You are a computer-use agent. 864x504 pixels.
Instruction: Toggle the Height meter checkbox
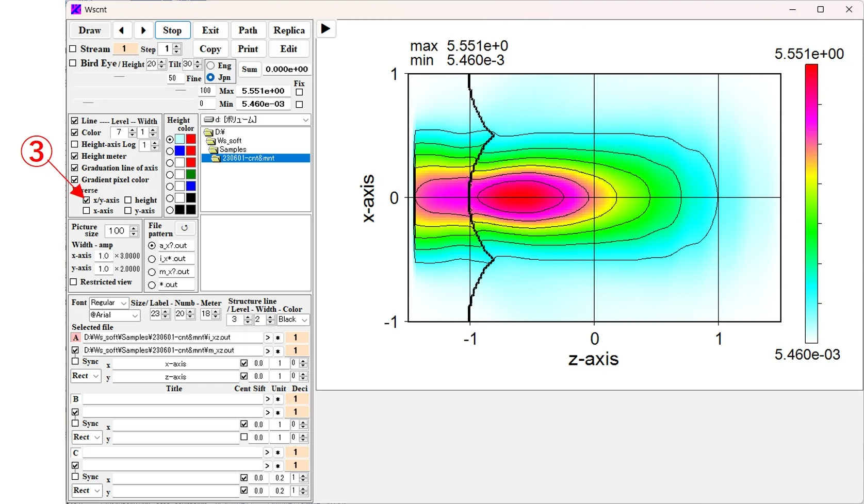[x=75, y=156]
